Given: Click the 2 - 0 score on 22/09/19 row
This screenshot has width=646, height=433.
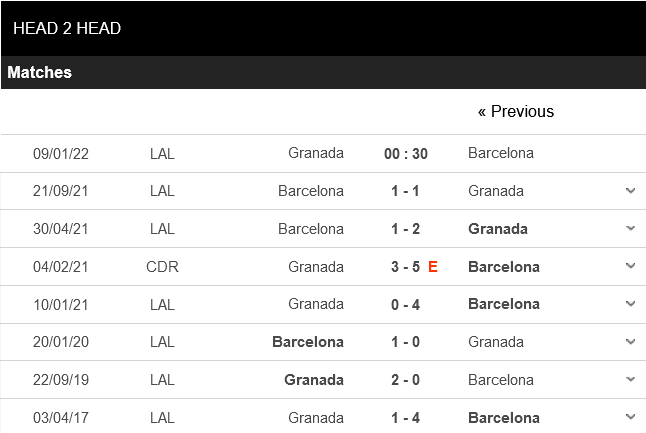Looking at the screenshot, I should [405, 380].
